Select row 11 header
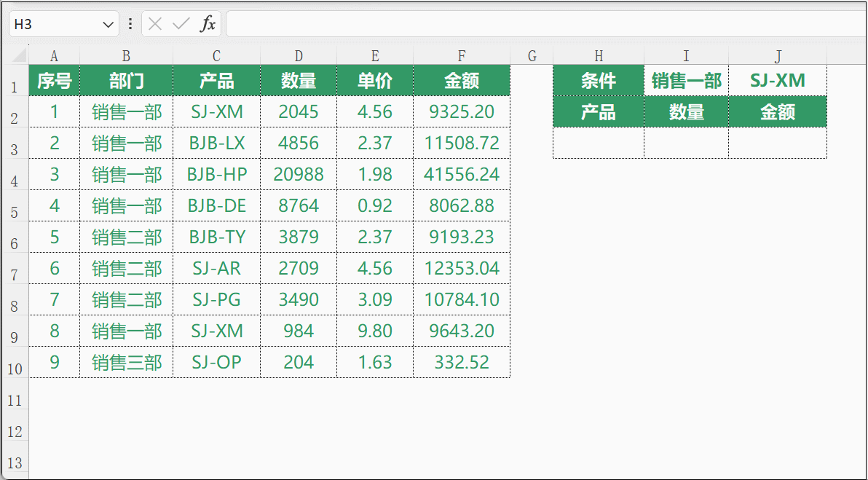This screenshot has height=480, width=868. [15, 393]
